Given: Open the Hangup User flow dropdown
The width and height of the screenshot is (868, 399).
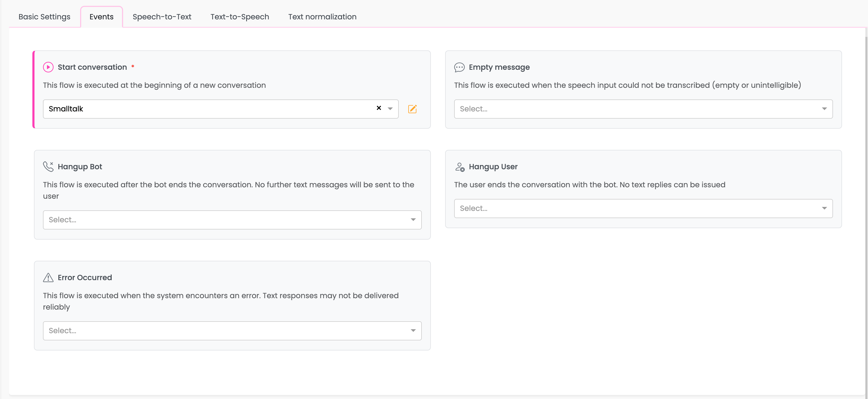Looking at the screenshot, I should tap(643, 208).
